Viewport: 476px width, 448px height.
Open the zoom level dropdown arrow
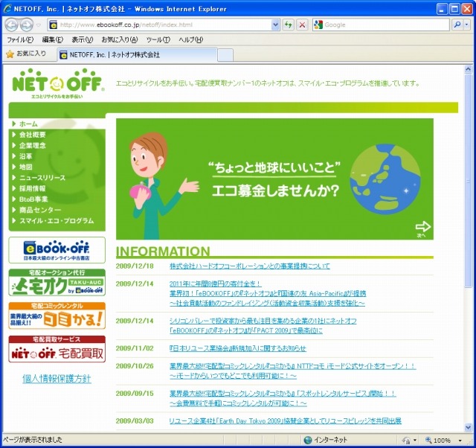point(460,440)
